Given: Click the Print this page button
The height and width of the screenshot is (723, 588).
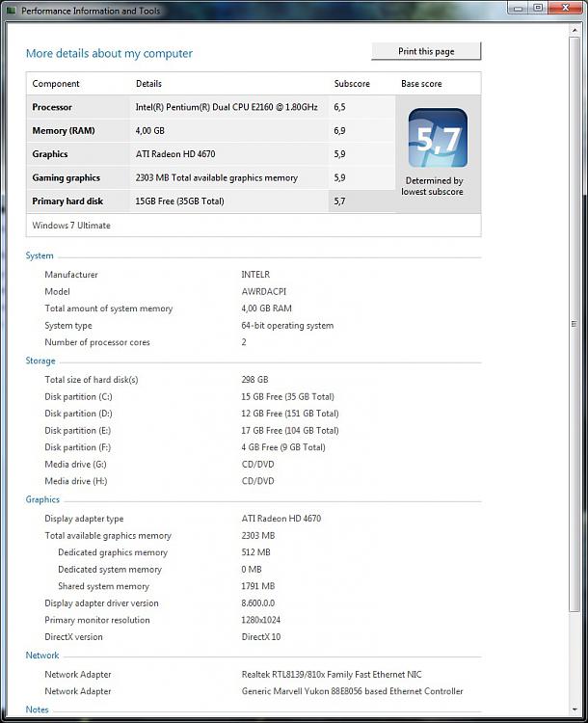Looking at the screenshot, I should pos(426,51).
